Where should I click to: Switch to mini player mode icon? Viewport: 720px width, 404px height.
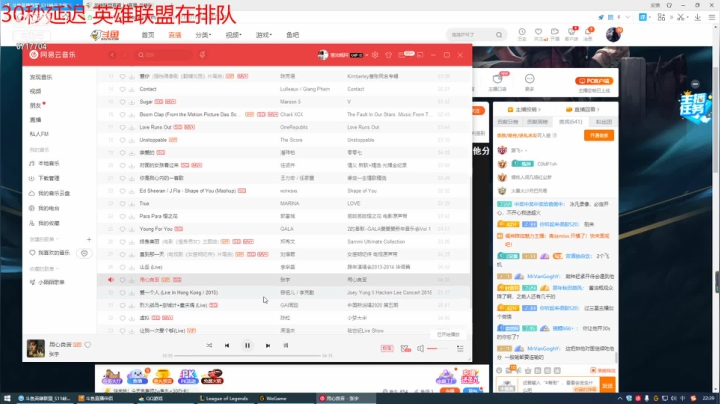point(420,55)
